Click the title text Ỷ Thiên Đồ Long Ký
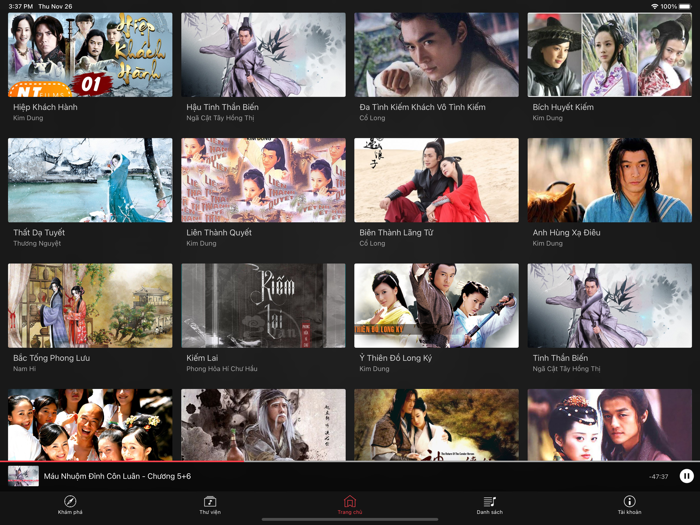 (x=396, y=358)
